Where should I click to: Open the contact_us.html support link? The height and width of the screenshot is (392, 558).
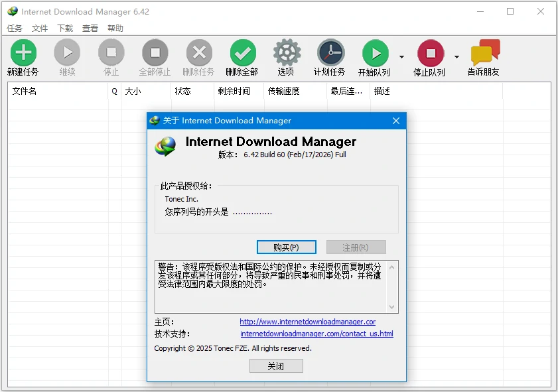[316, 334]
